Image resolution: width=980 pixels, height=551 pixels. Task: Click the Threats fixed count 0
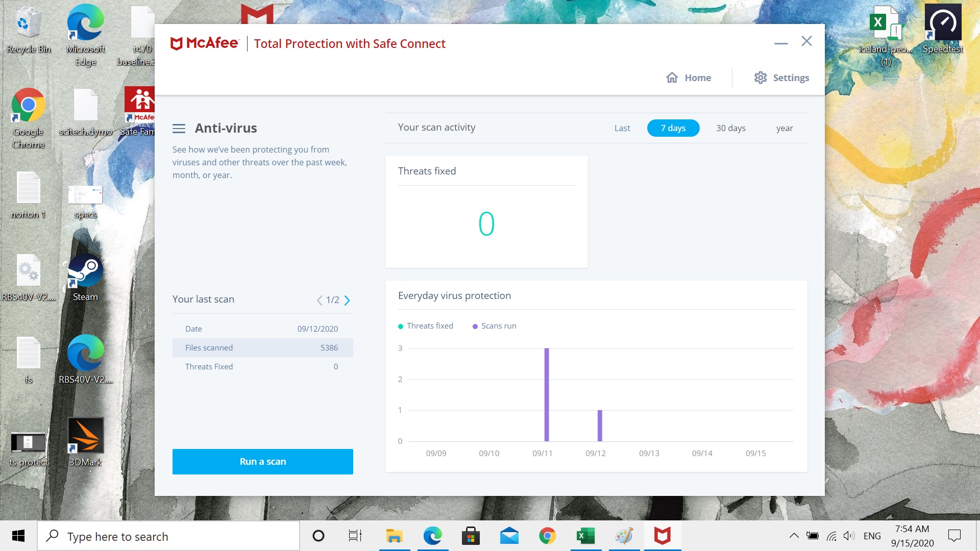tap(486, 224)
